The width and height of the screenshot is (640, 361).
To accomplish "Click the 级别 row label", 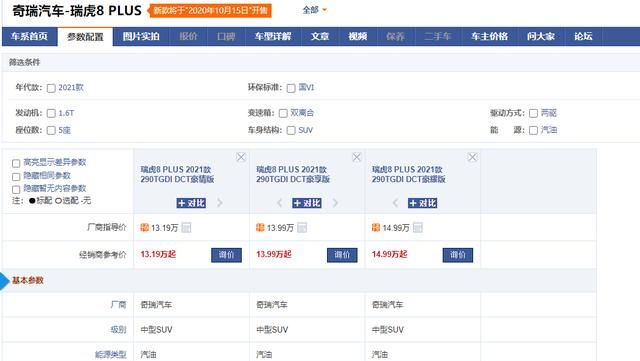I will (x=118, y=330).
